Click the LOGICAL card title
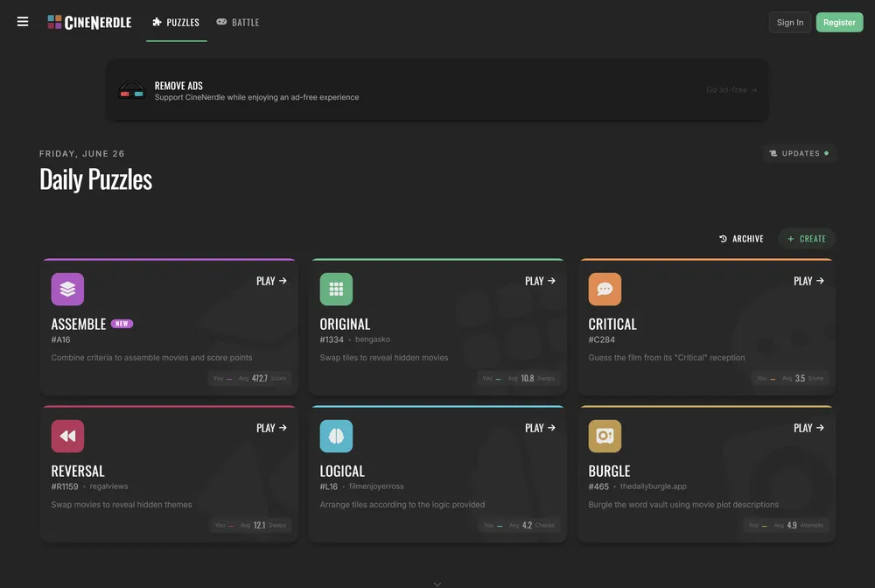This screenshot has width=875, height=588. tap(342, 472)
